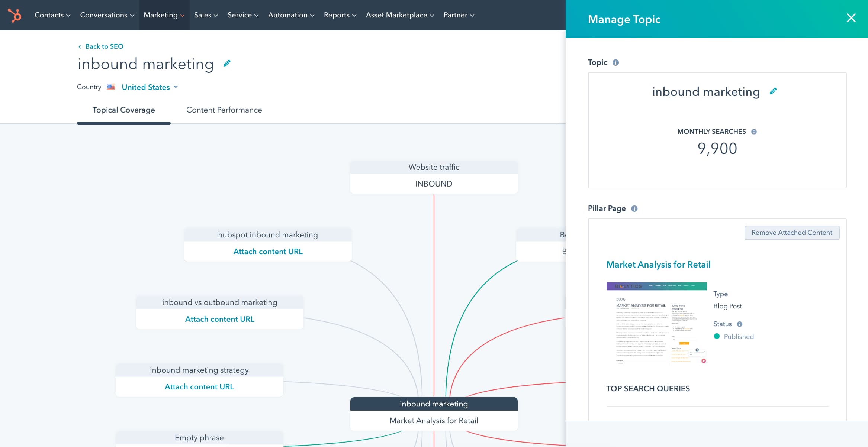The image size is (868, 447).
Task: Click Attach content URL for hubspot inbound marketing
Action: (x=267, y=251)
